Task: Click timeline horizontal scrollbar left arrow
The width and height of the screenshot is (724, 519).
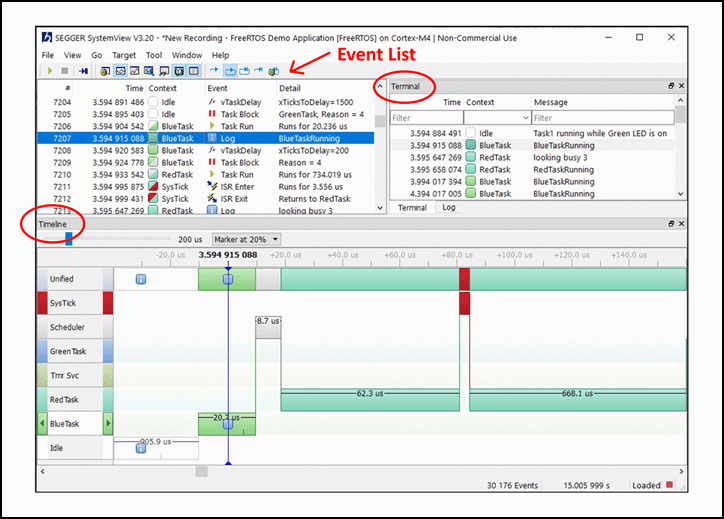Action: point(42,471)
